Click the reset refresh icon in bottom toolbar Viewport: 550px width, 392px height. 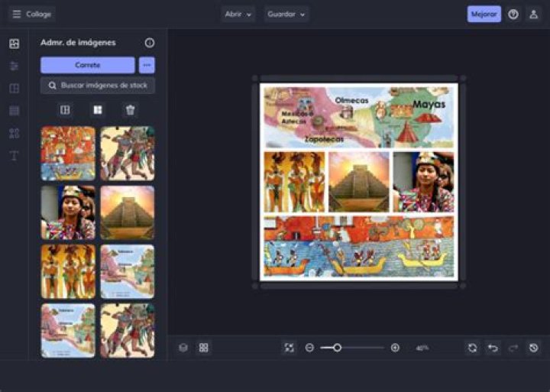pyautogui.click(x=473, y=348)
